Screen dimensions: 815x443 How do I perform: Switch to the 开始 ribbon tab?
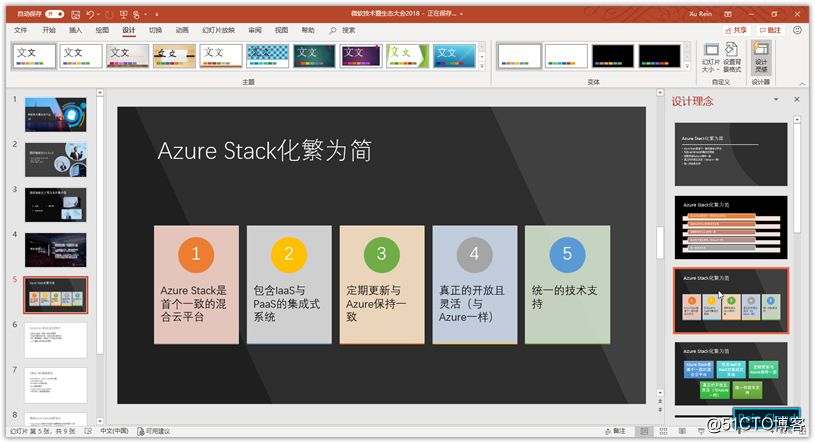click(49, 31)
